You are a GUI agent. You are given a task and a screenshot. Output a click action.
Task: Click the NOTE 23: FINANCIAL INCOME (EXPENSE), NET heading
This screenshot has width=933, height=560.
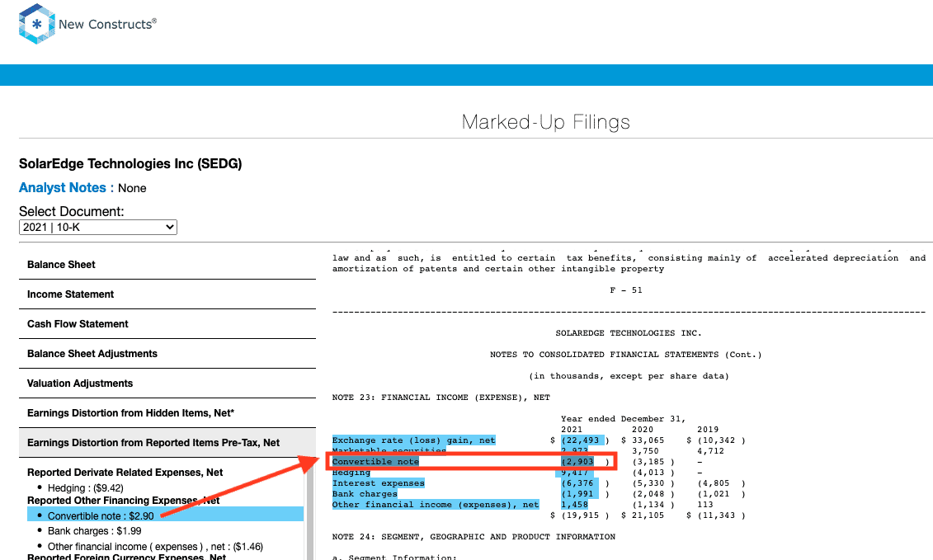tap(441, 398)
